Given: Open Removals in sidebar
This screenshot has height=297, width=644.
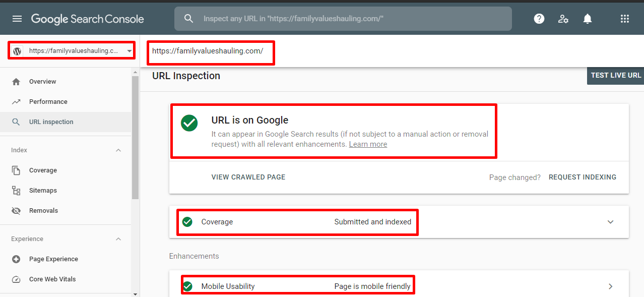Looking at the screenshot, I should pyautogui.click(x=66, y=211).
